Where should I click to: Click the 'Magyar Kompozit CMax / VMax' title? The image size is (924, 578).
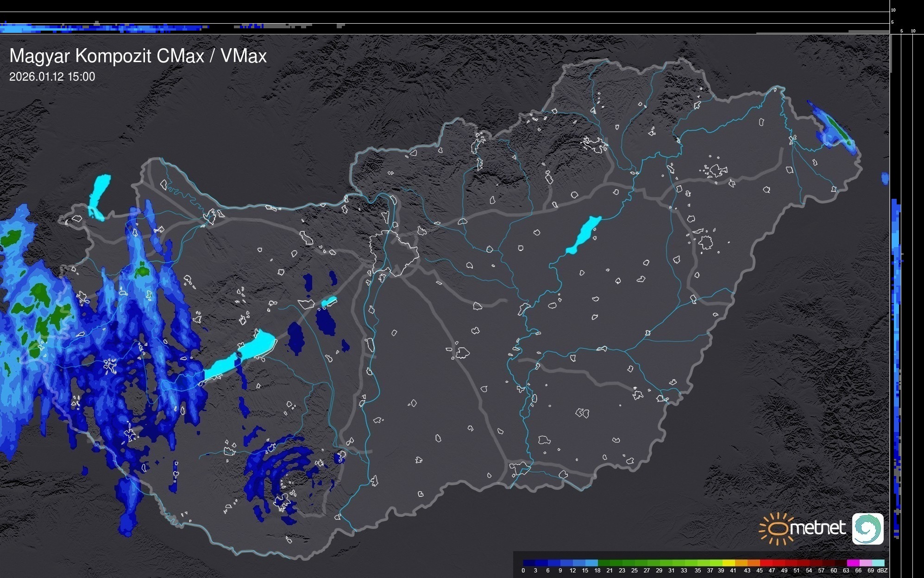(x=138, y=56)
